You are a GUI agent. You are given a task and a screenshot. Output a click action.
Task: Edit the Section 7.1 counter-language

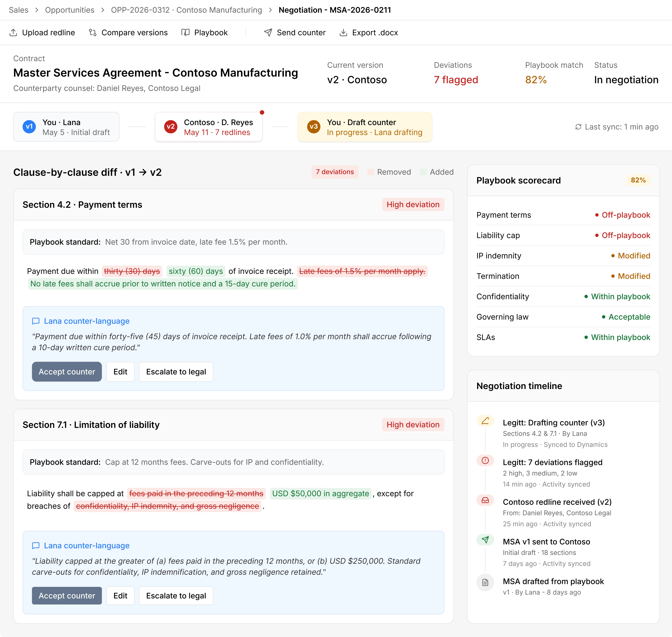(120, 596)
